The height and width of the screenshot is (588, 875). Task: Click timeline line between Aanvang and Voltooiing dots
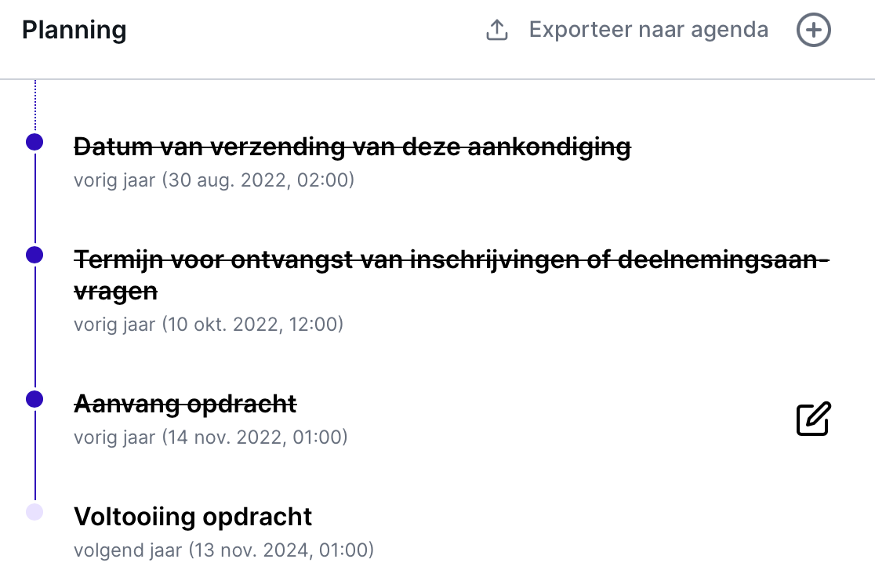(x=35, y=455)
